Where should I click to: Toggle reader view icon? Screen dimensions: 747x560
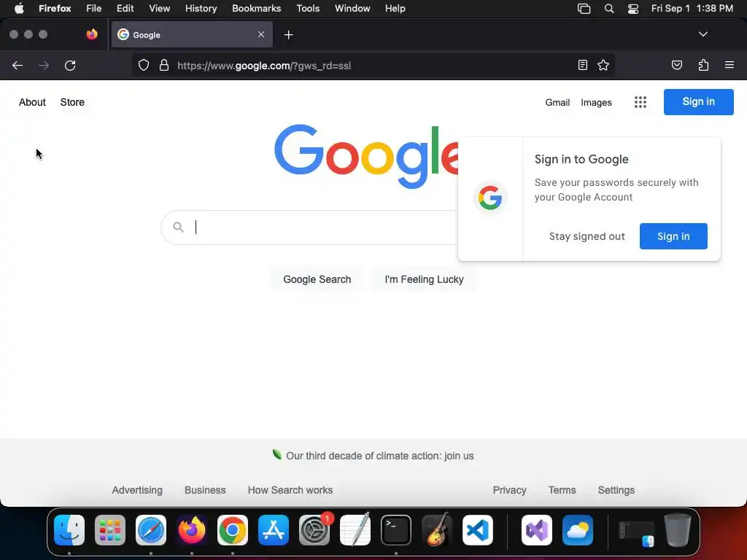tap(583, 65)
